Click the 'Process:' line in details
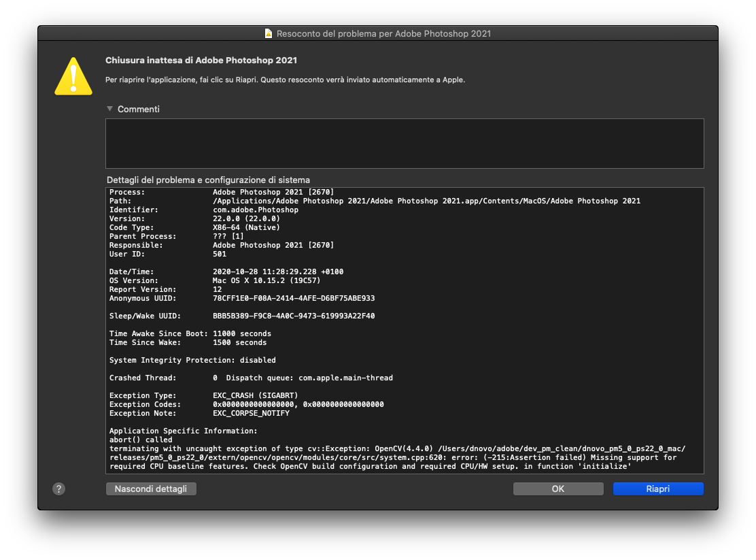This screenshot has width=756, height=560. click(222, 192)
